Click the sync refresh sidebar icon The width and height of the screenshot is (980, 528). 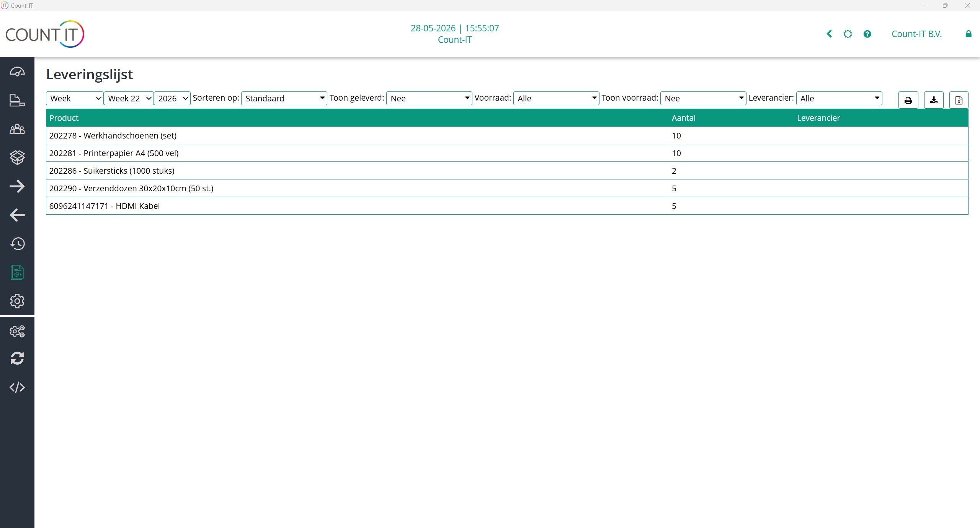click(17, 359)
